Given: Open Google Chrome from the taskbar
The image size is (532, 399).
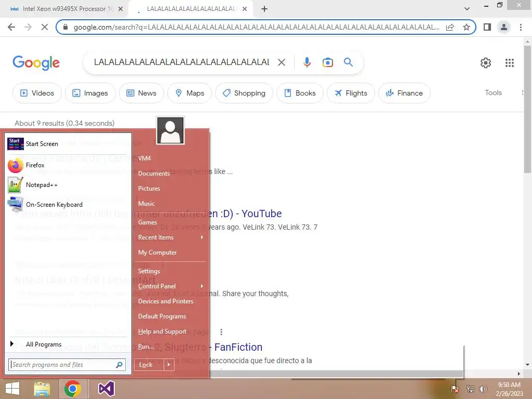Looking at the screenshot, I should coord(72,389).
